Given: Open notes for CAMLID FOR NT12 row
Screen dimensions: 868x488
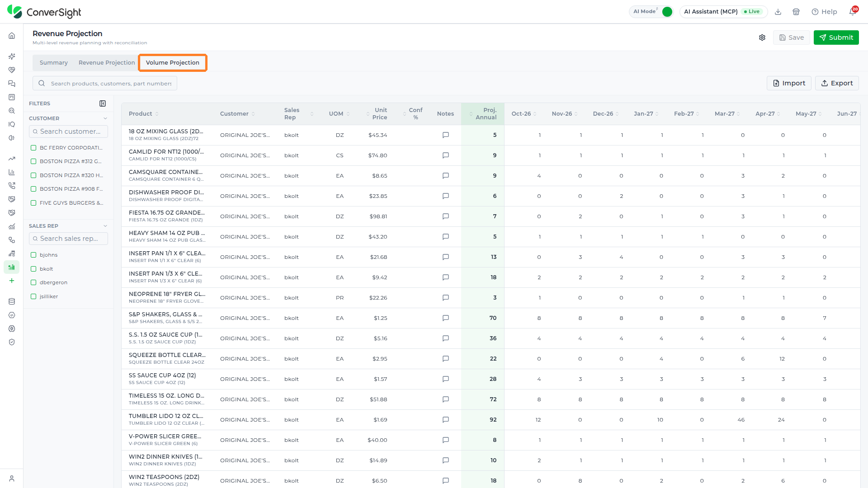Looking at the screenshot, I should 445,155.
